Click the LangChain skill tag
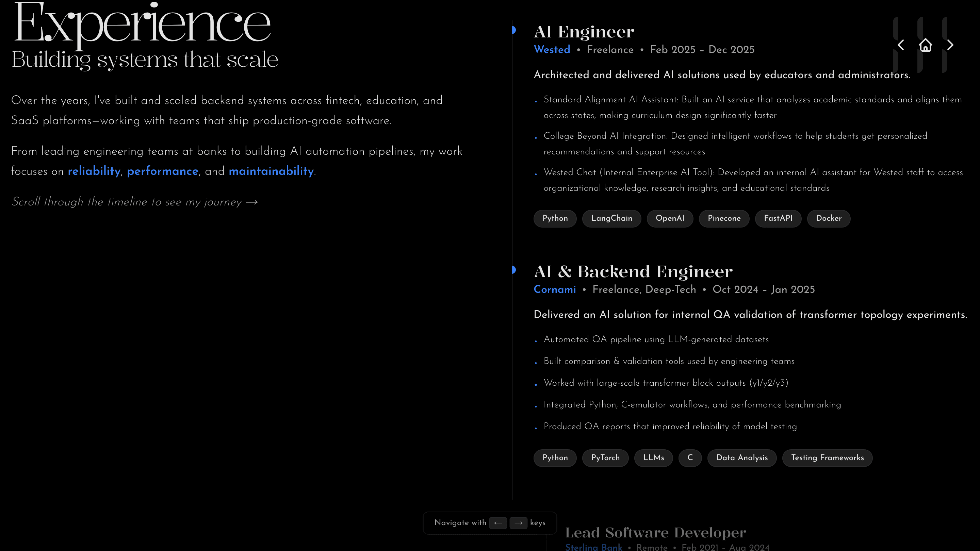The image size is (980, 551). (x=612, y=218)
